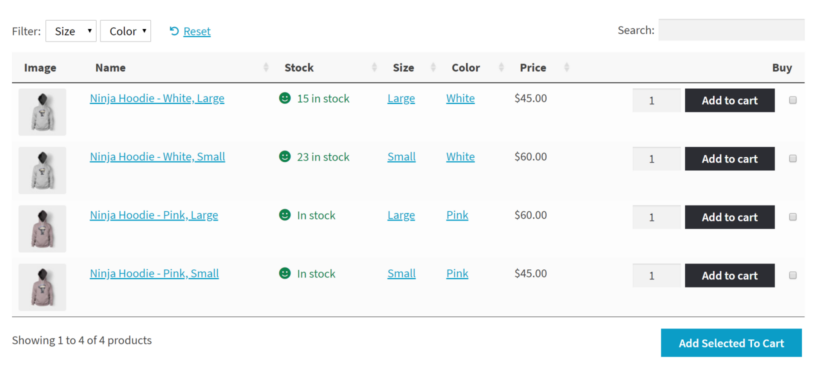
Task: Open the Color filter dropdown
Action: tap(126, 31)
